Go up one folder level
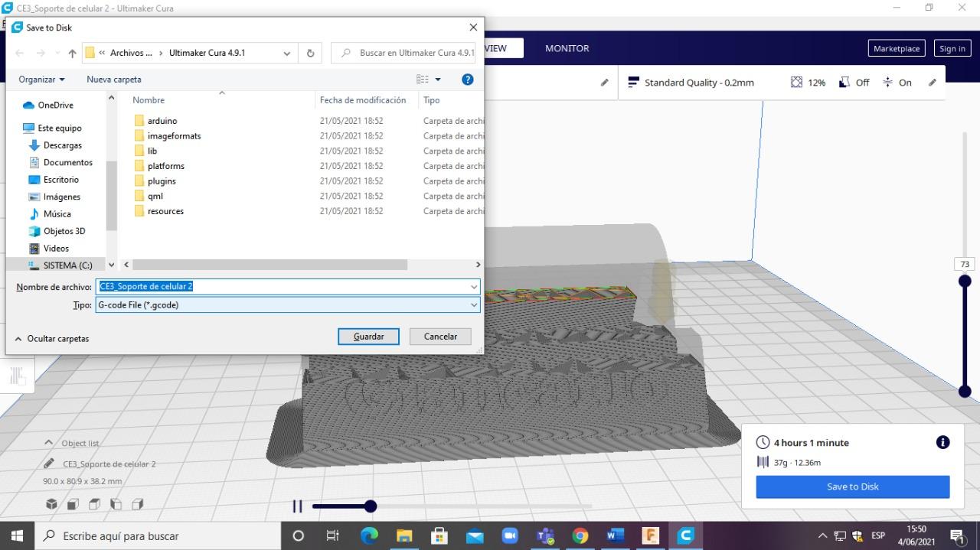This screenshot has height=550, width=980. pyautogui.click(x=72, y=54)
